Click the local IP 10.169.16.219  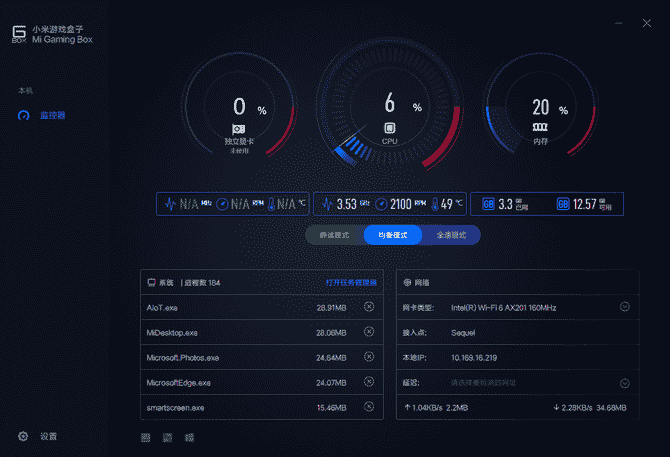pyautogui.click(x=474, y=358)
